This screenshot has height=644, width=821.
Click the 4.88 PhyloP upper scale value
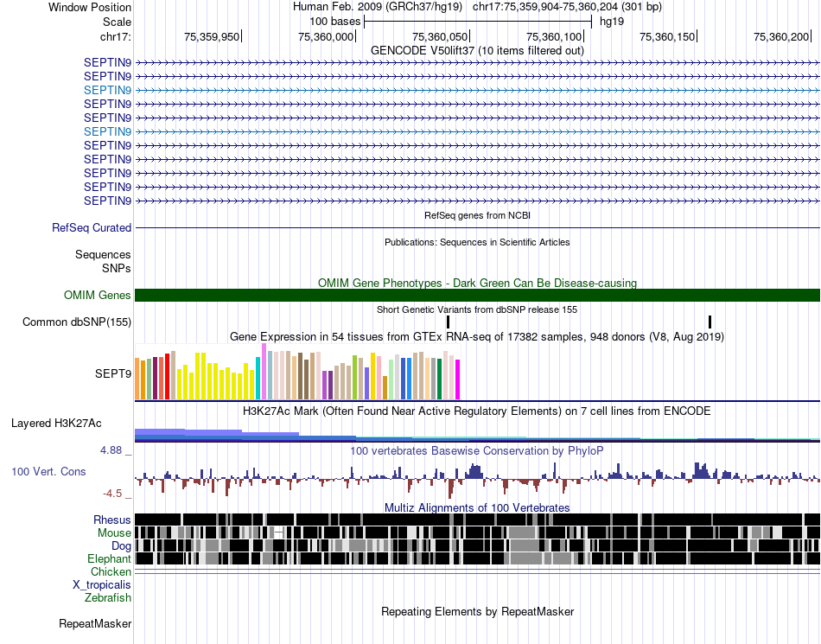pos(111,450)
